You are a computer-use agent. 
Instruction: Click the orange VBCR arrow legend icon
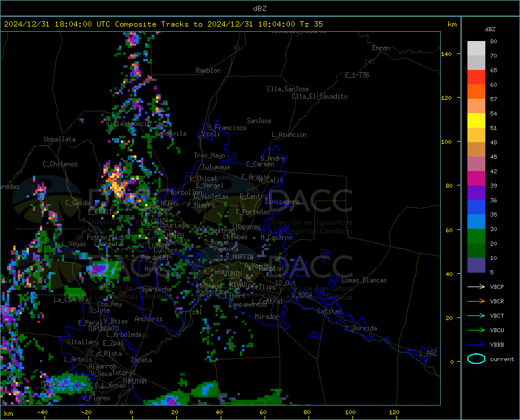476,302
